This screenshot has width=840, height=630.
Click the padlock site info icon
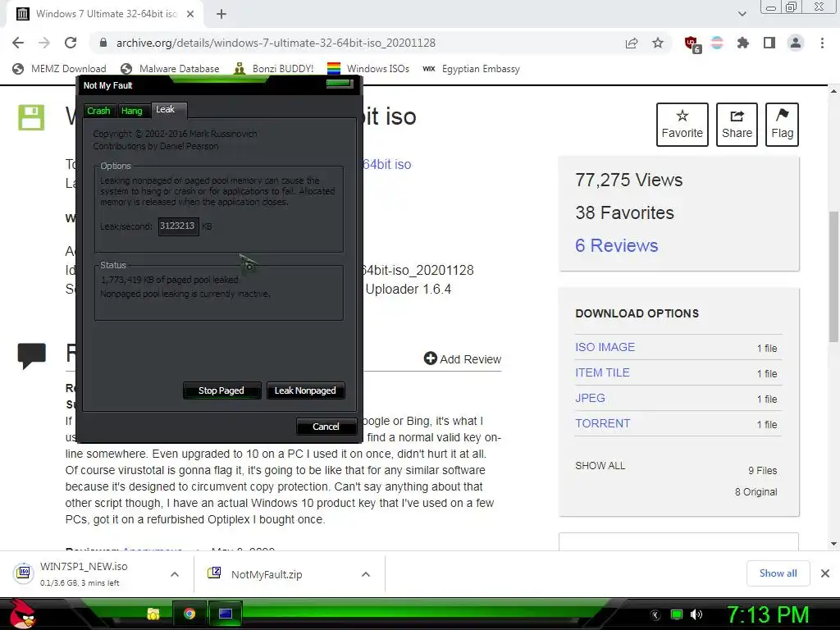point(103,43)
